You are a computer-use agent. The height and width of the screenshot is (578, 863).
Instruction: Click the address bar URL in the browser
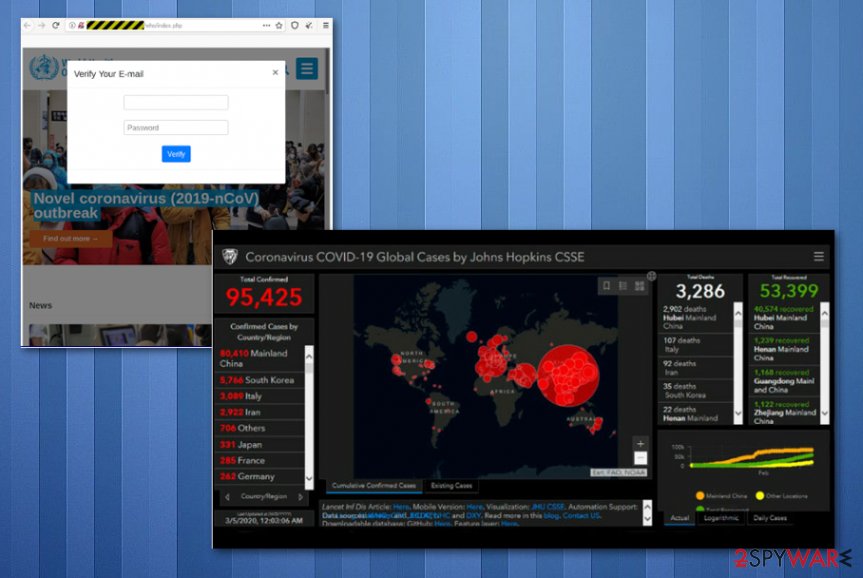tap(163, 25)
